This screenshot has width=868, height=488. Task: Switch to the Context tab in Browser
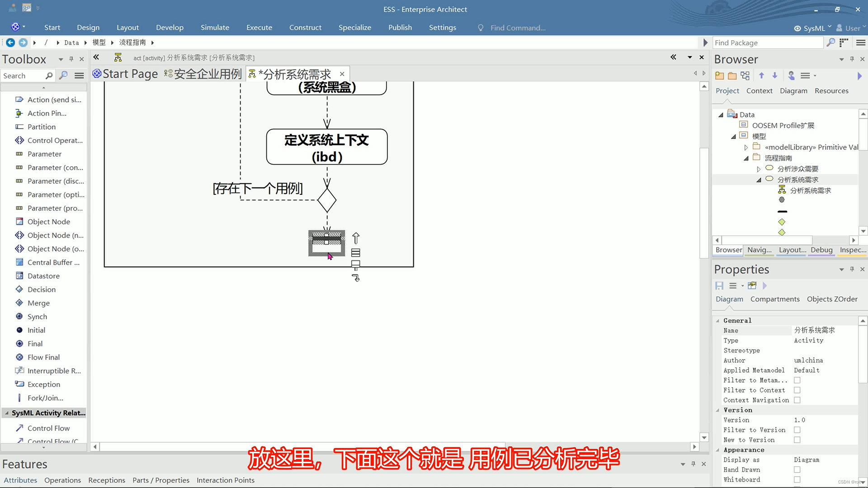(759, 90)
